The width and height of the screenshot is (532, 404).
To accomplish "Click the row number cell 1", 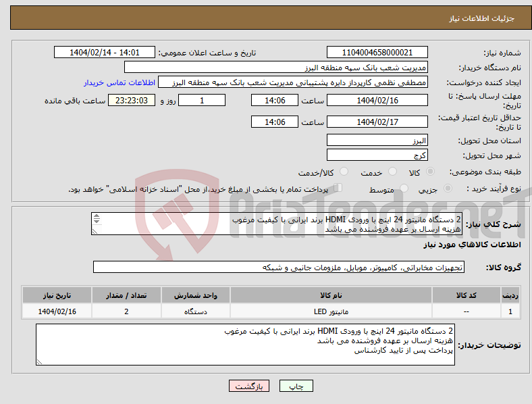I will pos(510,311).
